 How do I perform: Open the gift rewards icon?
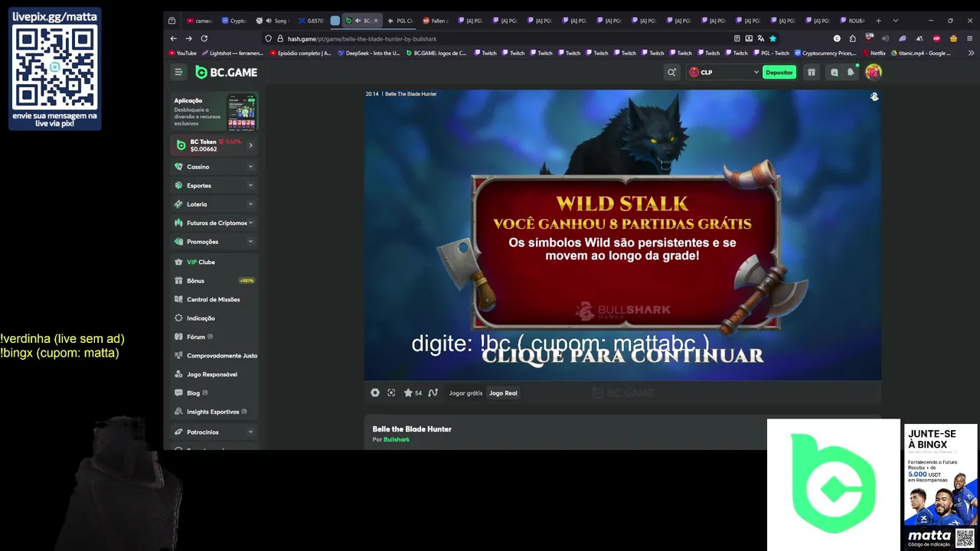coord(812,72)
